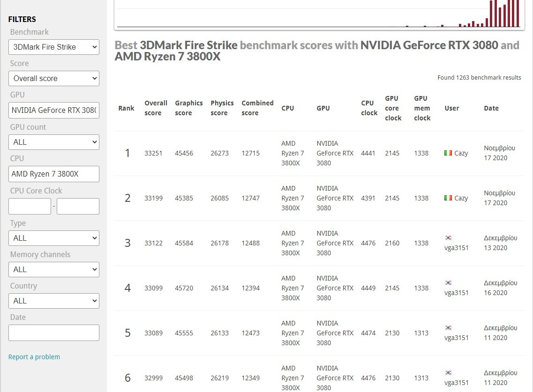Click the Δεκεμβρίου 16 2020 date

[500, 288]
